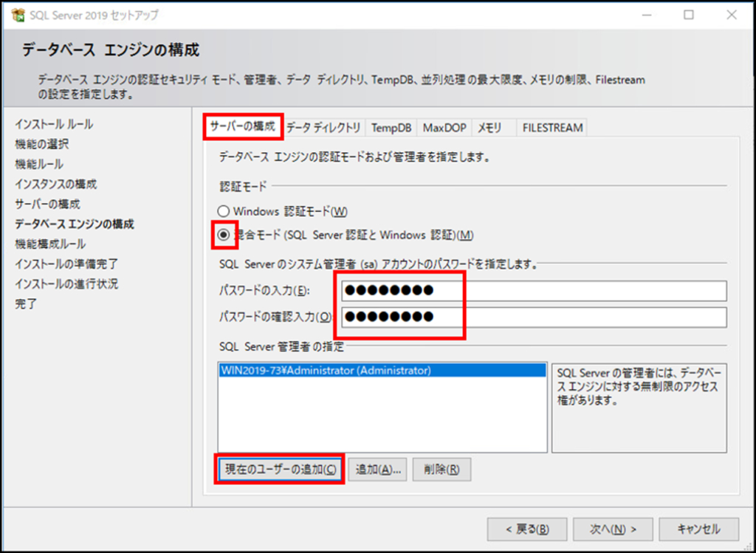Open the サーバーの構成 tab
The width and height of the screenshot is (756, 553).
pyautogui.click(x=242, y=127)
